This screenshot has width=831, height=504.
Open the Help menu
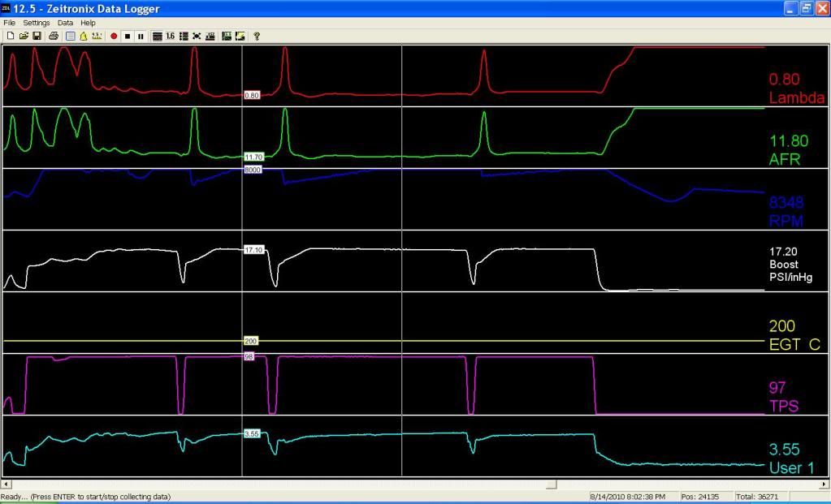88,23
